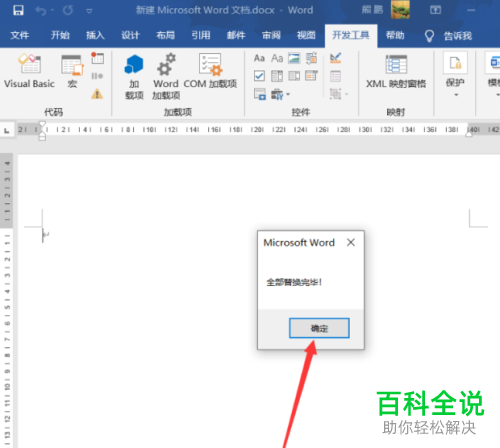This screenshot has height=448, width=500.
Task: Insert Date Picker content control
Action: click(x=312, y=76)
